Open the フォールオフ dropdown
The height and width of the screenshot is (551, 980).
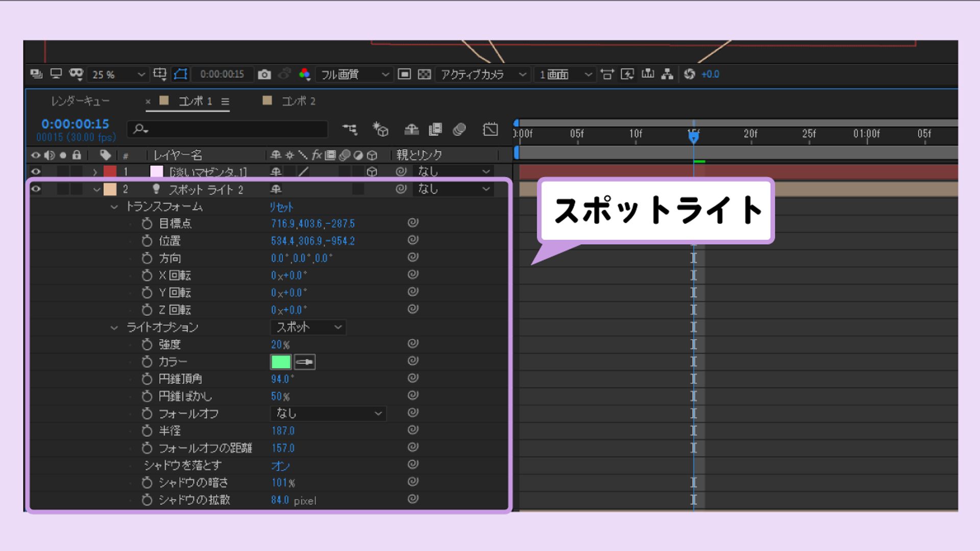[327, 413]
